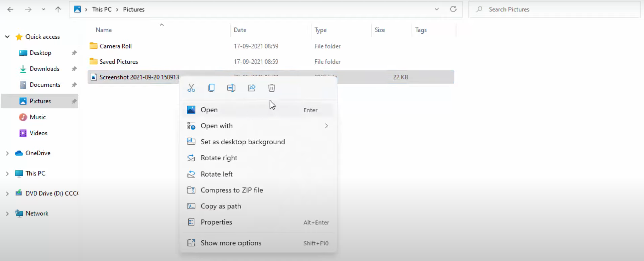The height and width of the screenshot is (261, 644).
Task: Click the Copy icon in context menu
Action: [x=211, y=88]
